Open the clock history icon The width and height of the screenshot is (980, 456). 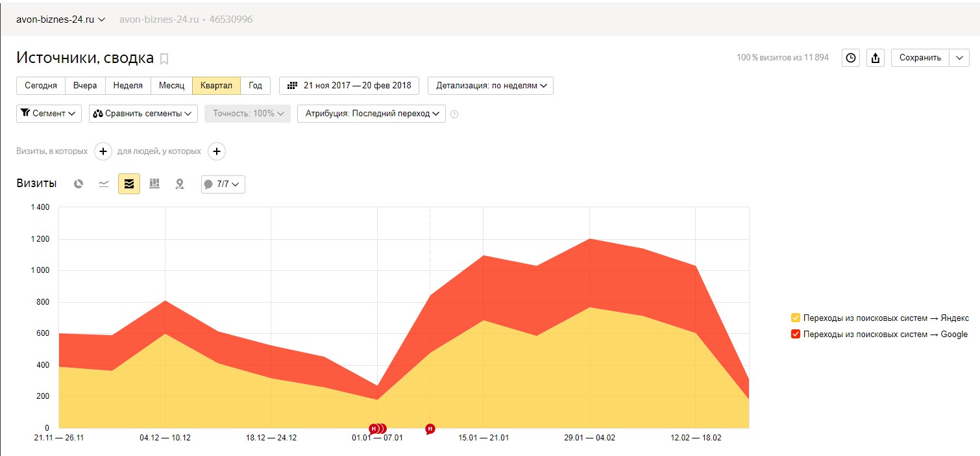tap(851, 58)
